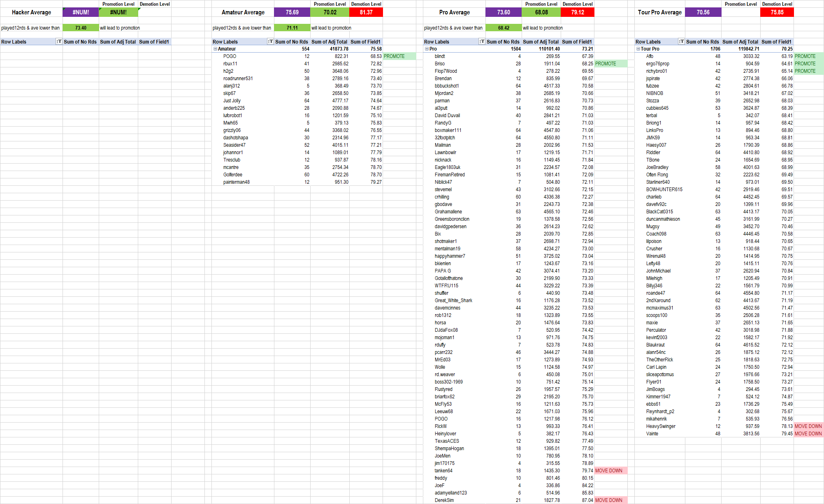Select red Pro demotion level 79.12
The width and height of the screenshot is (824, 504).
point(578,12)
